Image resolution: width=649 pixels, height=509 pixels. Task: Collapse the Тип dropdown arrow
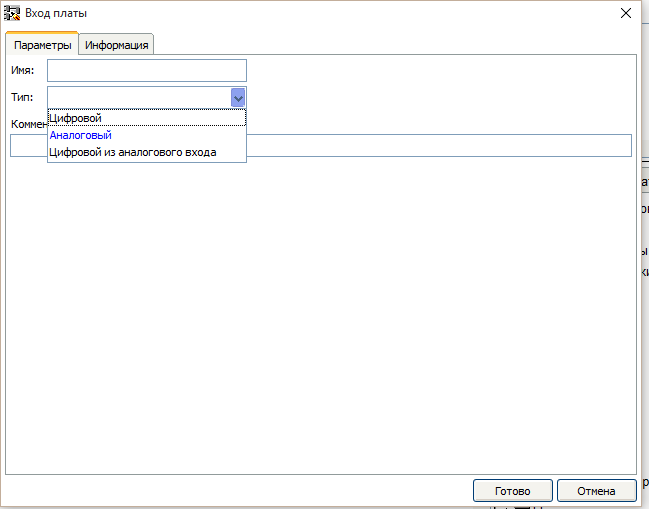238,98
